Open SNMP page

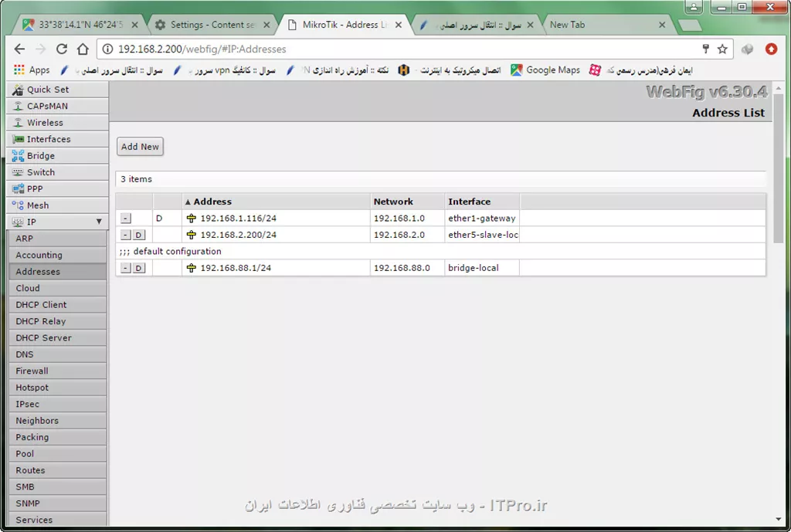[x=57, y=503]
